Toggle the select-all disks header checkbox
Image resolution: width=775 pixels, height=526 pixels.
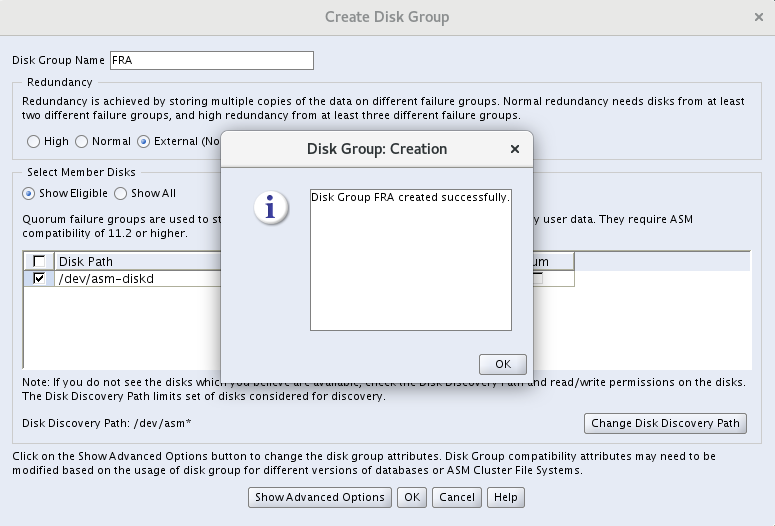(39, 262)
